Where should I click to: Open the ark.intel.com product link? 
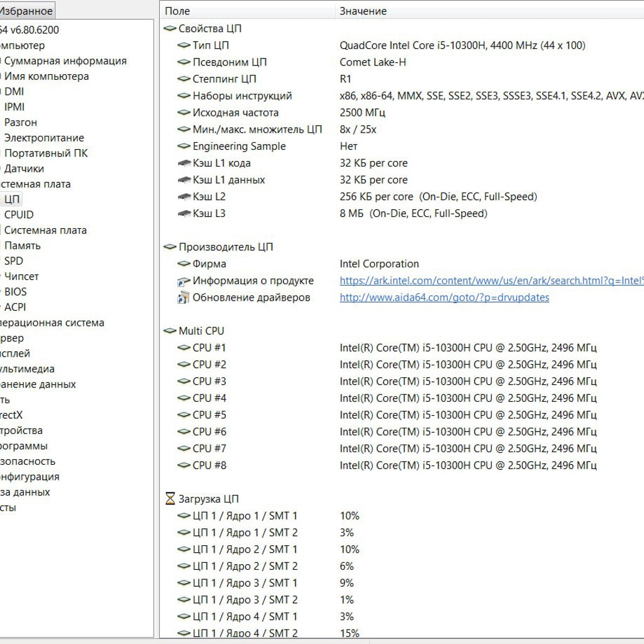[492, 280]
